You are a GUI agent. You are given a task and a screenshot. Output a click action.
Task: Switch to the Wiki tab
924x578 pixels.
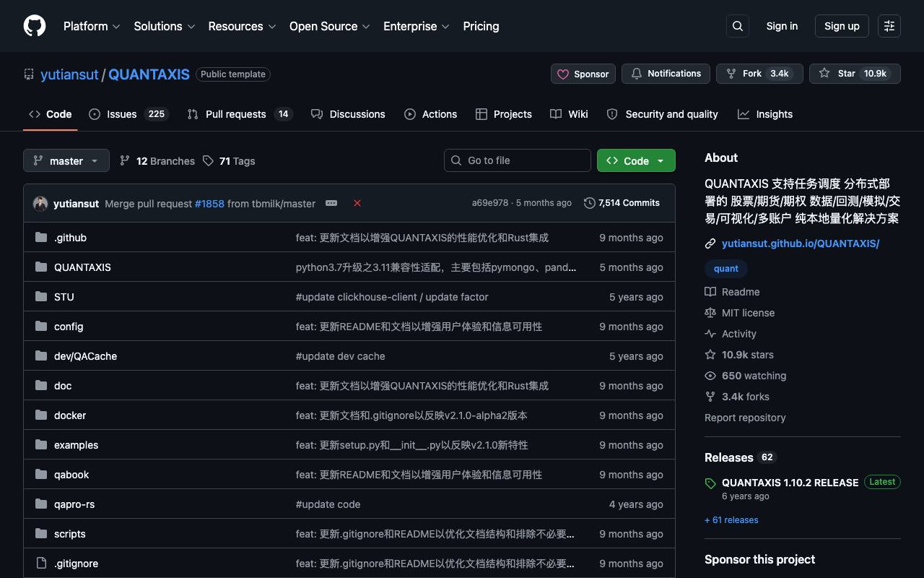tap(569, 114)
